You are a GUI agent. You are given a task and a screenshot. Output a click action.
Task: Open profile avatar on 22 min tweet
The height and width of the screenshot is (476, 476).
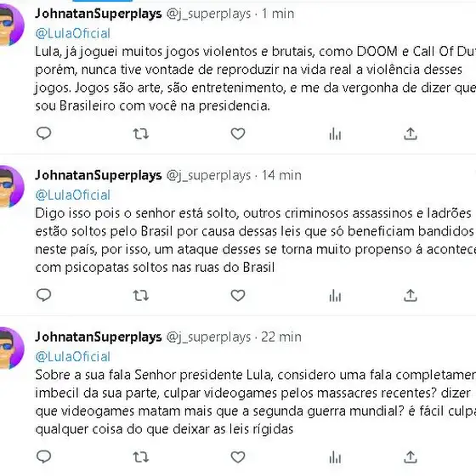click(12, 348)
